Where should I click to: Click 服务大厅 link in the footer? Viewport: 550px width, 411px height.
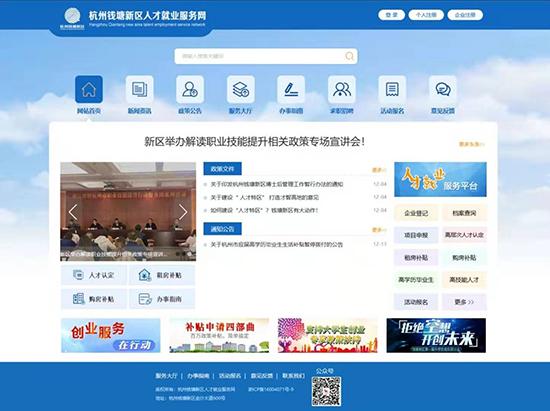(166, 376)
